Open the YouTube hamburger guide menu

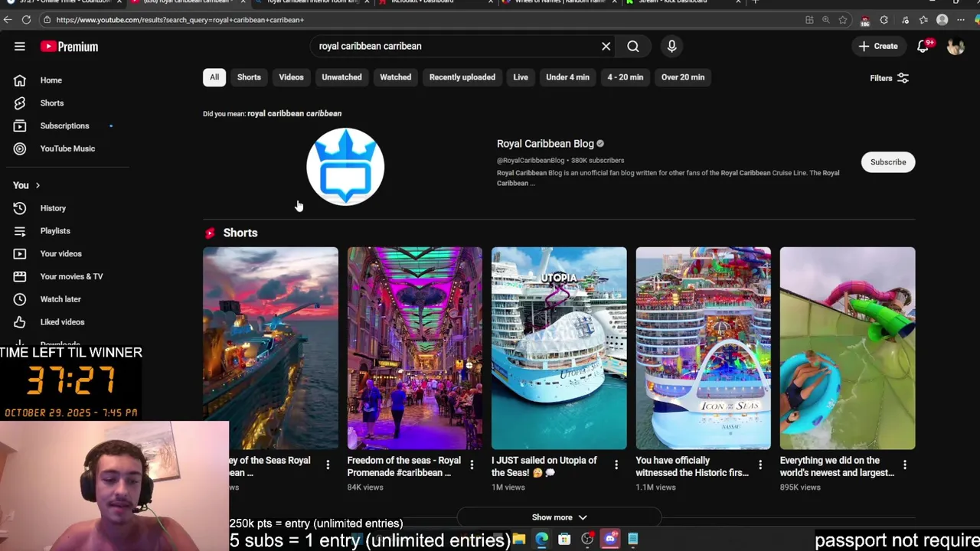click(20, 47)
